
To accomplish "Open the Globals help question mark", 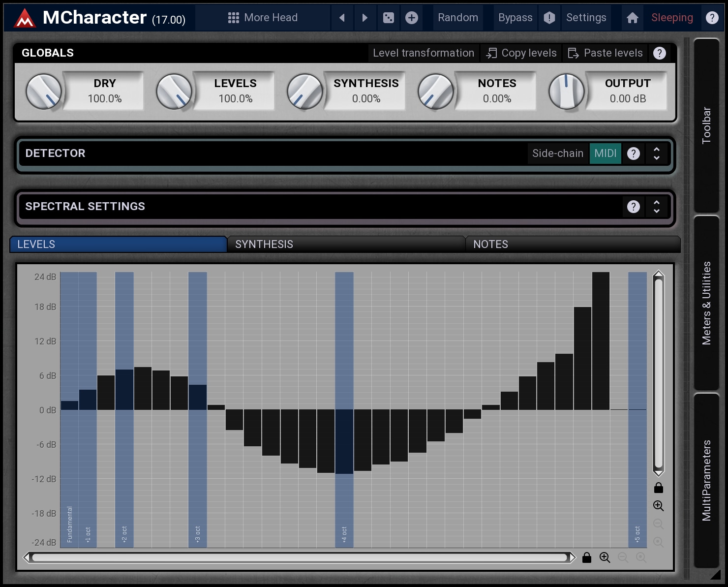I will [659, 53].
